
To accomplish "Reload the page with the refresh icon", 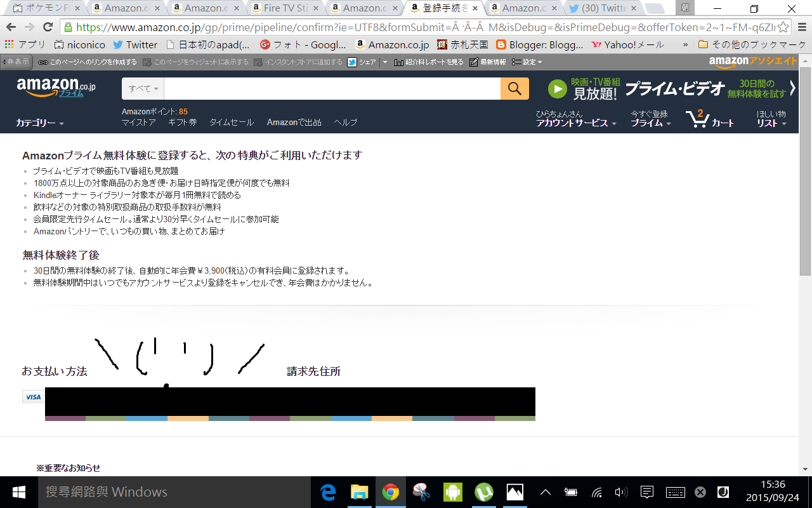I will tap(48, 27).
